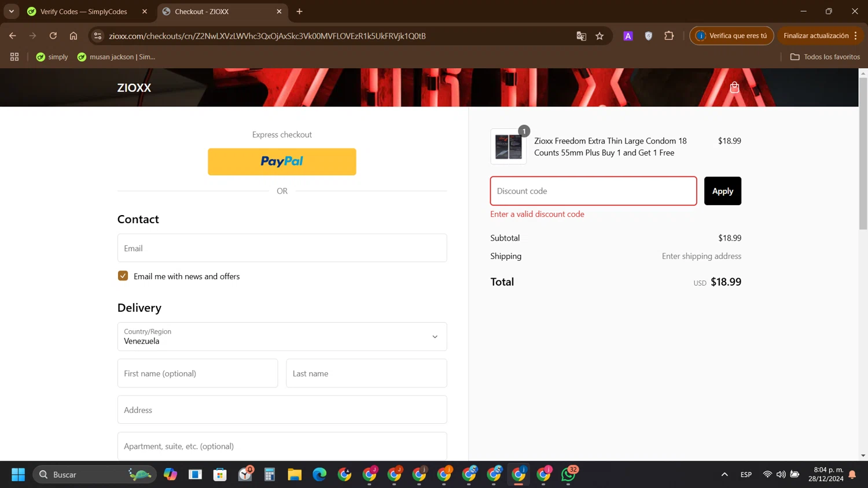Viewport: 868px width, 488px height.
Task: Click the Total amount $18.99
Action: point(726,282)
